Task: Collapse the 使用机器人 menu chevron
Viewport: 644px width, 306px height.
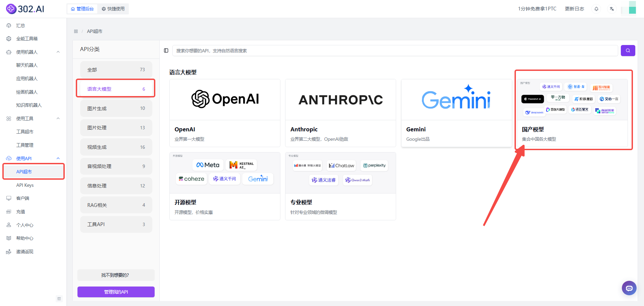Action: tap(58, 52)
